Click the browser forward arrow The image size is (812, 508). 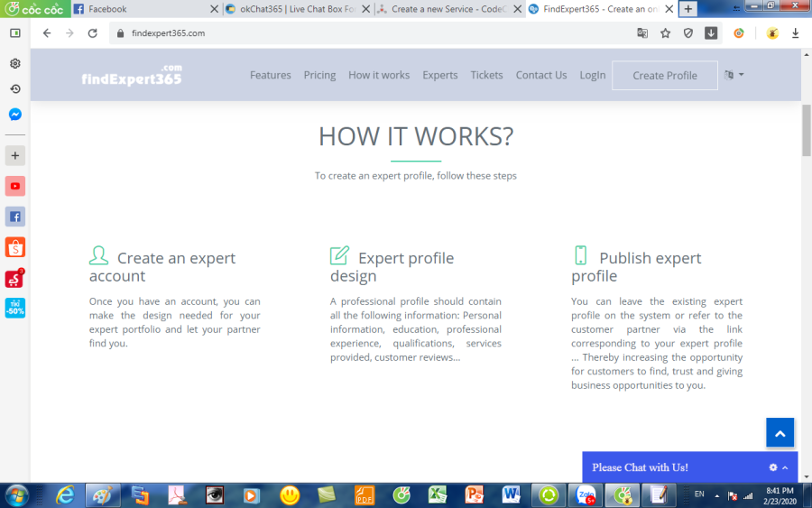click(69, 33)
